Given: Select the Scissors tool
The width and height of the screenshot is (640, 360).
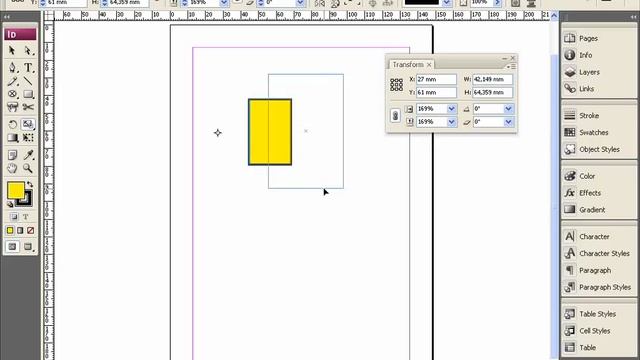Looking at the screenshot, I should (28, 107).
